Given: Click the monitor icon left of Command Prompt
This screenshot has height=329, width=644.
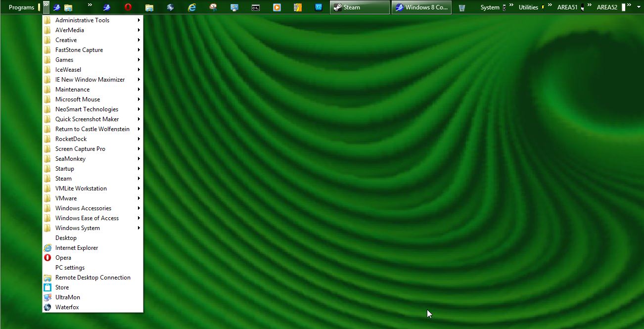Looking at the screenshot, I should (234, 7).
